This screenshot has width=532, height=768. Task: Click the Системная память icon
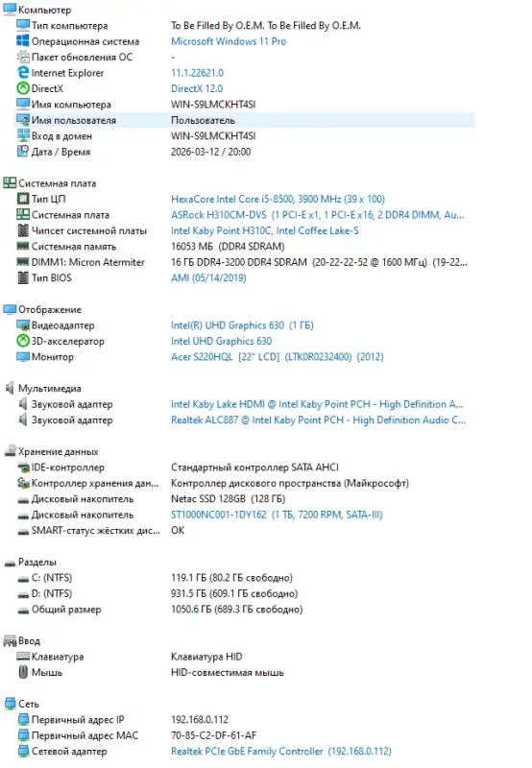tap(22, 246)
